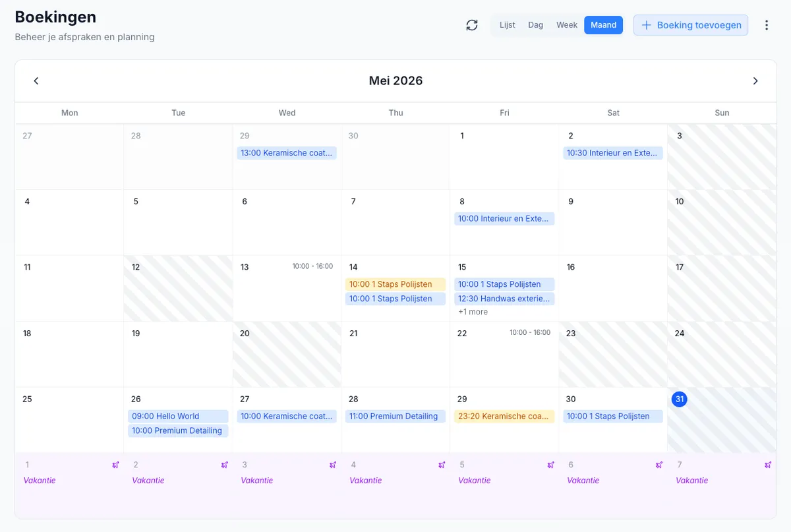
Task: Switch to Dag view
Action: [536, 25]
